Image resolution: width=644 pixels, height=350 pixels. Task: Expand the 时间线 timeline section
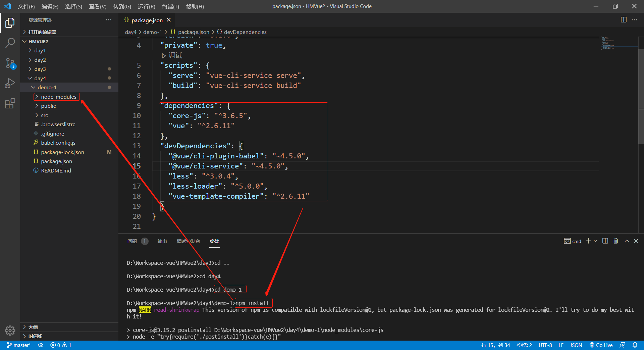tap(69, 336)
